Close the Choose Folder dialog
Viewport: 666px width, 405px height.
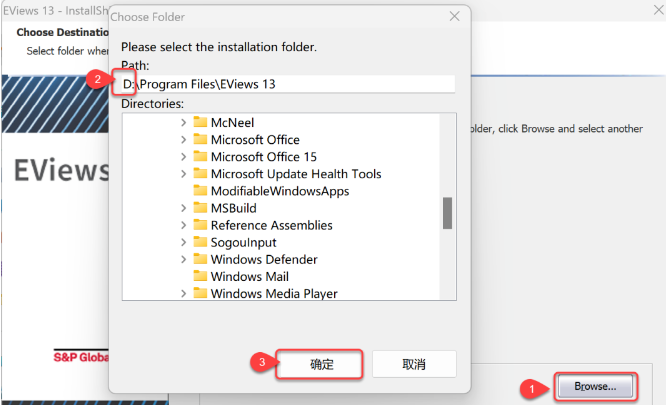point(454,17)
